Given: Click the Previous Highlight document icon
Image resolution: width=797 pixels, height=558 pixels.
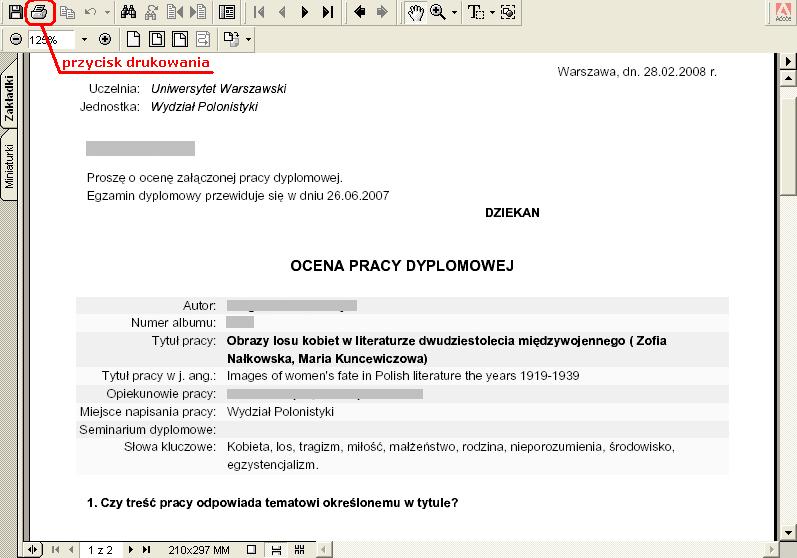Looking at the screenshot, I should [x=175, y=12].
